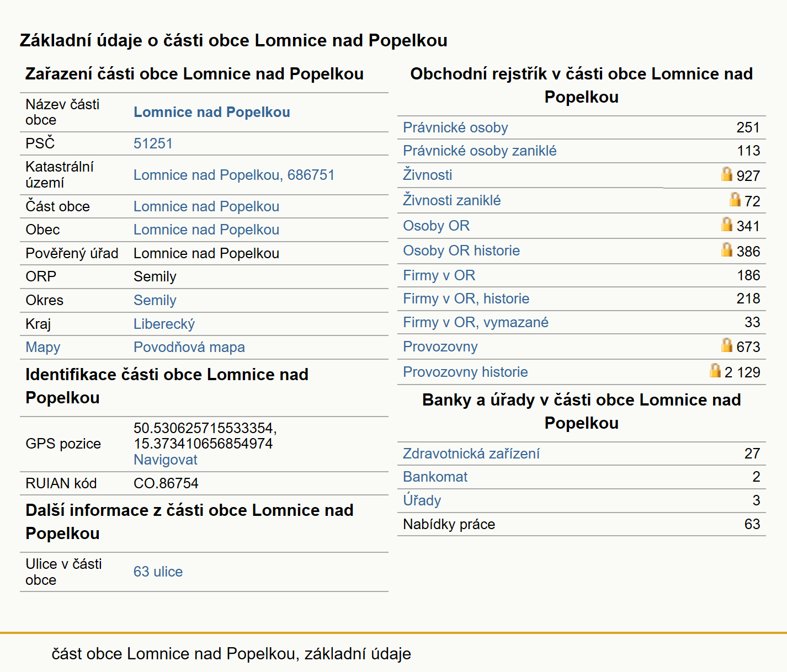Select Firmy v OR, vymazané link

pos(476,322)
